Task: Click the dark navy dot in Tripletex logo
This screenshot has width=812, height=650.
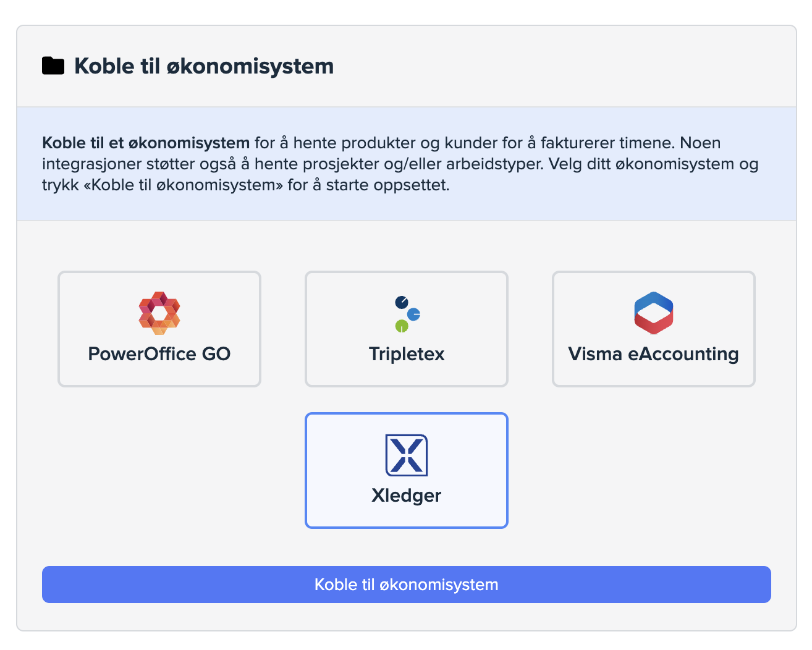Action: tap(402, 303)
